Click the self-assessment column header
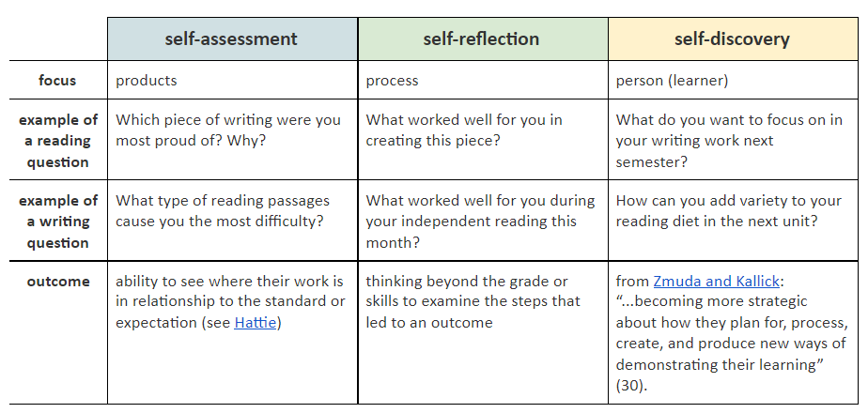The width and height of the screenshot is (868, 413). pyautogui.click(x=231, y=39)
